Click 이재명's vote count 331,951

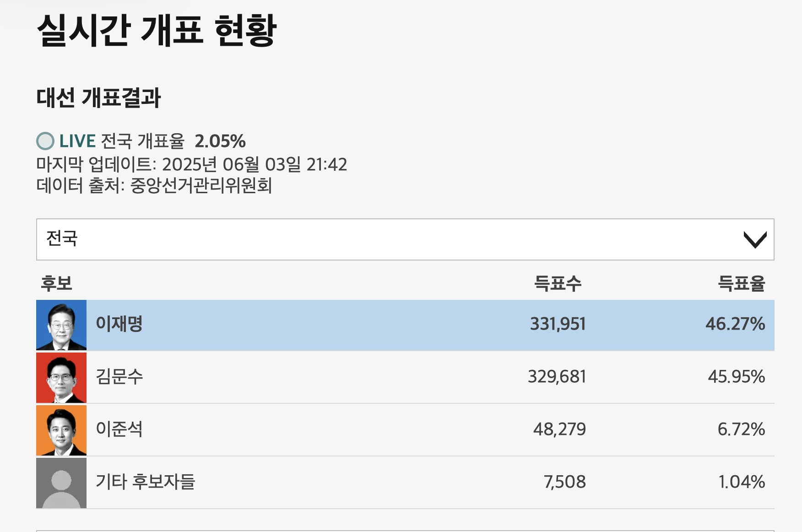(558, 324)
